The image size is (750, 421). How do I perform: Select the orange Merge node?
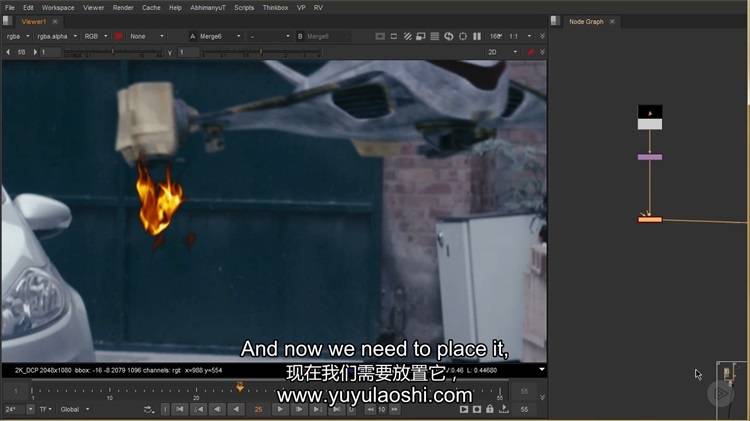[650, 219]
